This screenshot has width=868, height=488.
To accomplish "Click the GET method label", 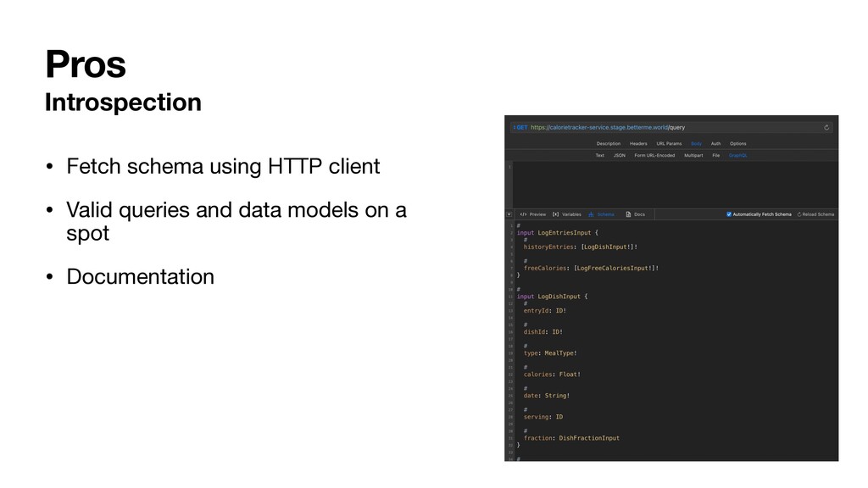I will [521, 126].
